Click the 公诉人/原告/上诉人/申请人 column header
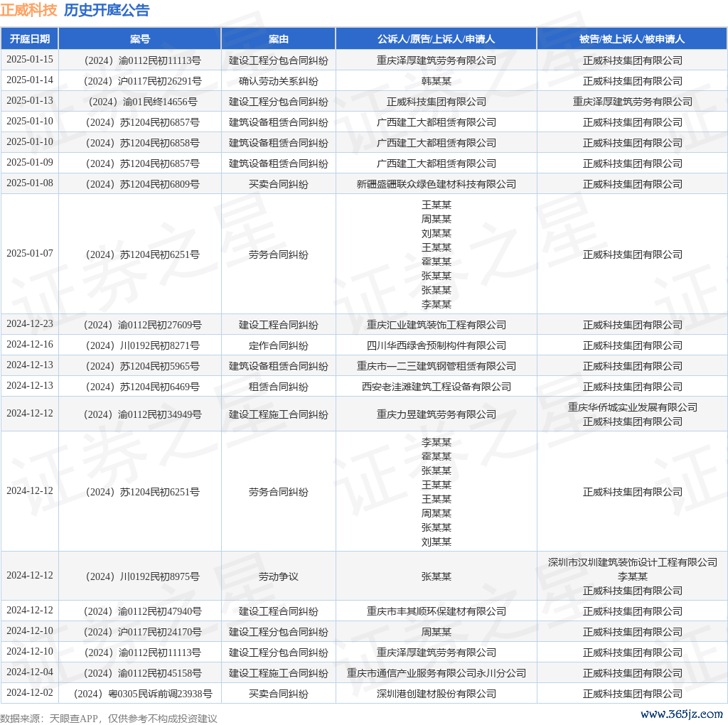 click(436, 39)
